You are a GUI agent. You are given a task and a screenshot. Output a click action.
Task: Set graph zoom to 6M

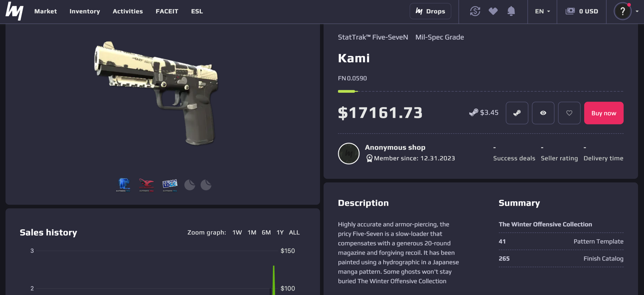pos(266,232)
